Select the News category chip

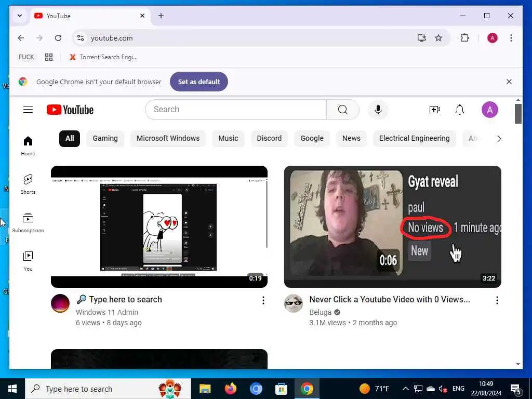351,138
